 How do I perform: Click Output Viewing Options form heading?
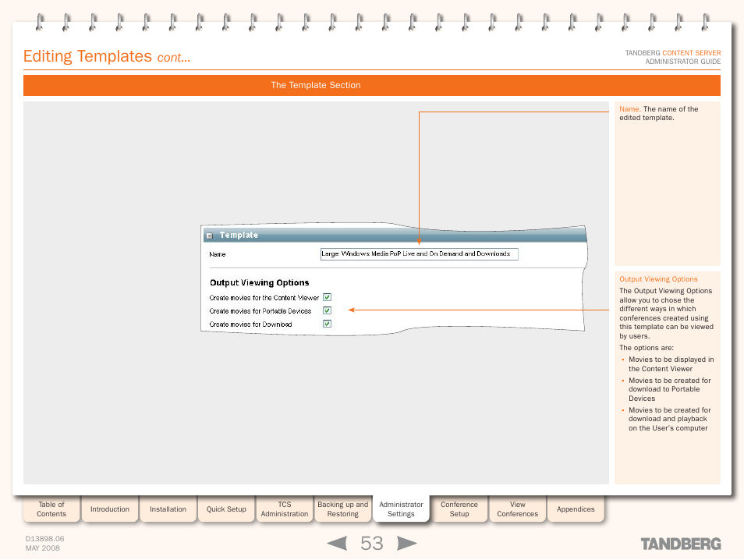(x=259, y=282)
